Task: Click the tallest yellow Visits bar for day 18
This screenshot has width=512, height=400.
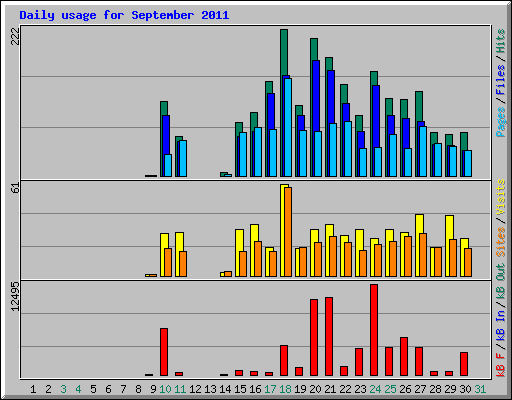Action: point(283,230)
